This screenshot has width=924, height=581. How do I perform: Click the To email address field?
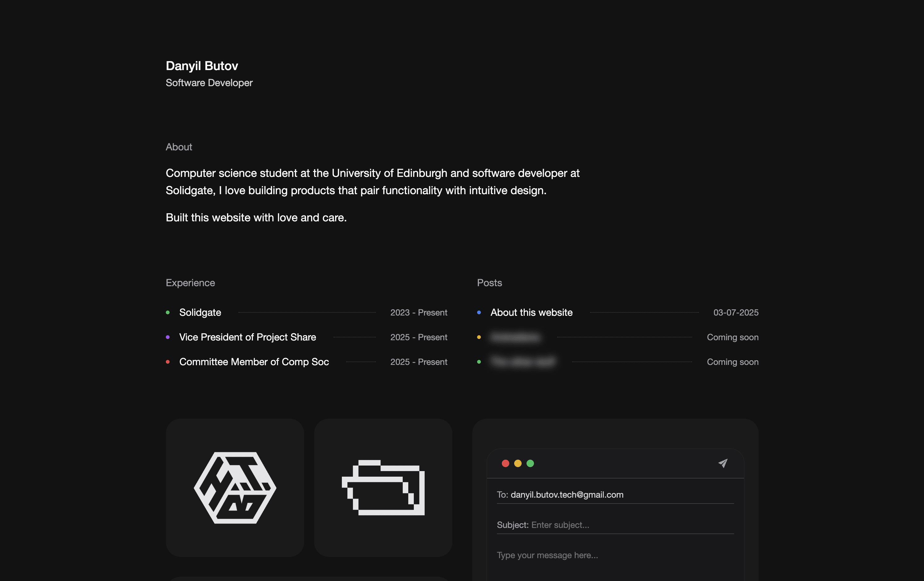[567, 495]
